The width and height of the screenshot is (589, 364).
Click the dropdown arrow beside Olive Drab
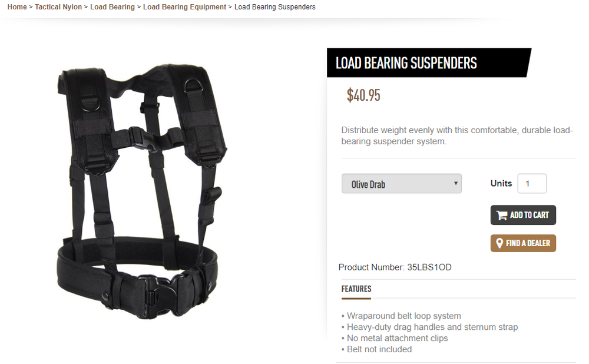[455, 183]
